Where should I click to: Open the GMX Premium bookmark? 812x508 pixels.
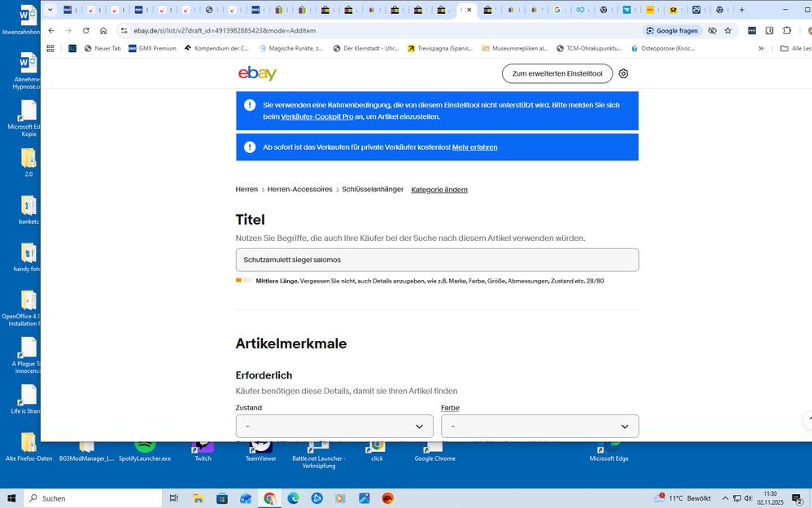pos(157,48)
